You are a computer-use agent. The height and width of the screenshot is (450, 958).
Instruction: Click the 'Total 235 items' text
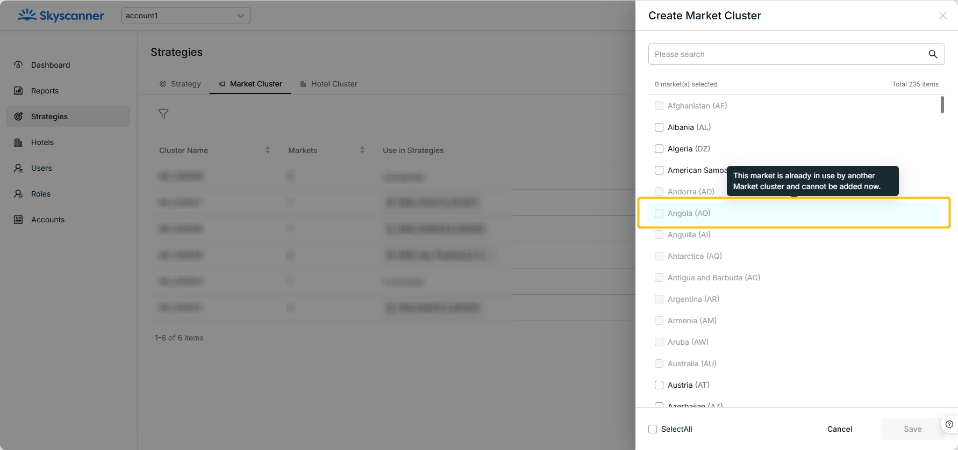click(915, 84)
